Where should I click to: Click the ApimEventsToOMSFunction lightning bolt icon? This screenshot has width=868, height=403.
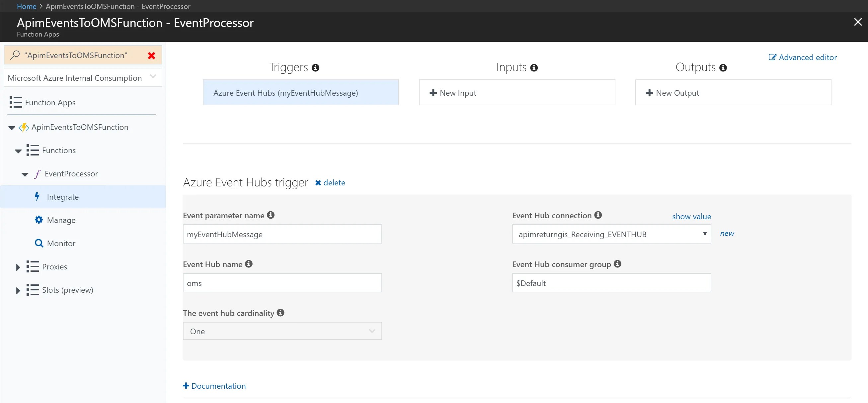point(24,128)
